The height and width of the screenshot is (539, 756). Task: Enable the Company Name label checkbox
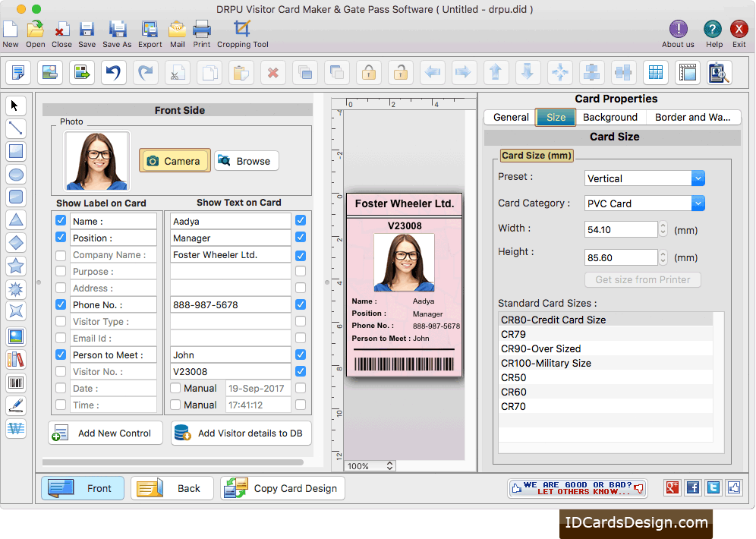point(60,254)
